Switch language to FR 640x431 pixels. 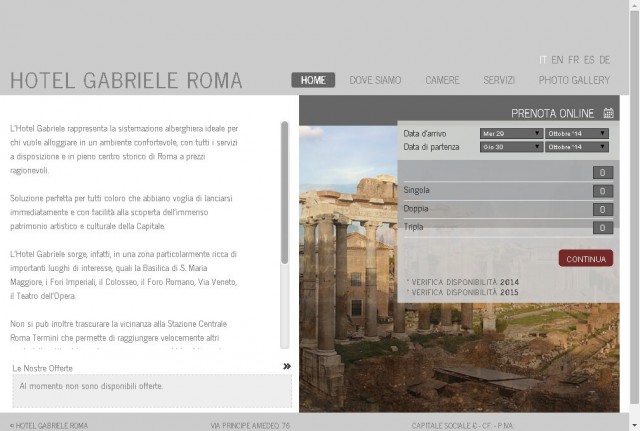click(x=573, y=60)
